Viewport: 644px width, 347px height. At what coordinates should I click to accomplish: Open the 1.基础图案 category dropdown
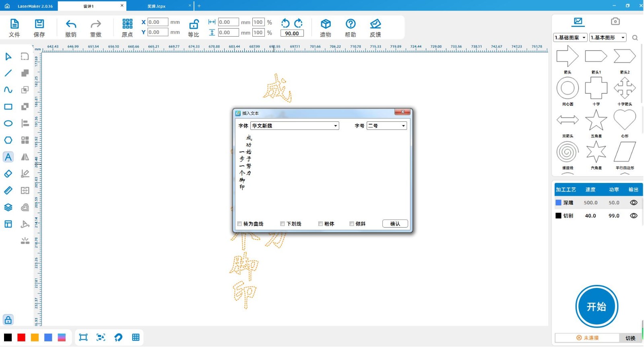(x=570, y=37)
